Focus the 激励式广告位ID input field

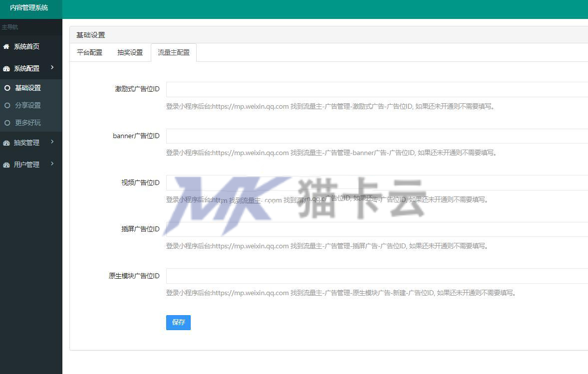(x=377, y=90)
